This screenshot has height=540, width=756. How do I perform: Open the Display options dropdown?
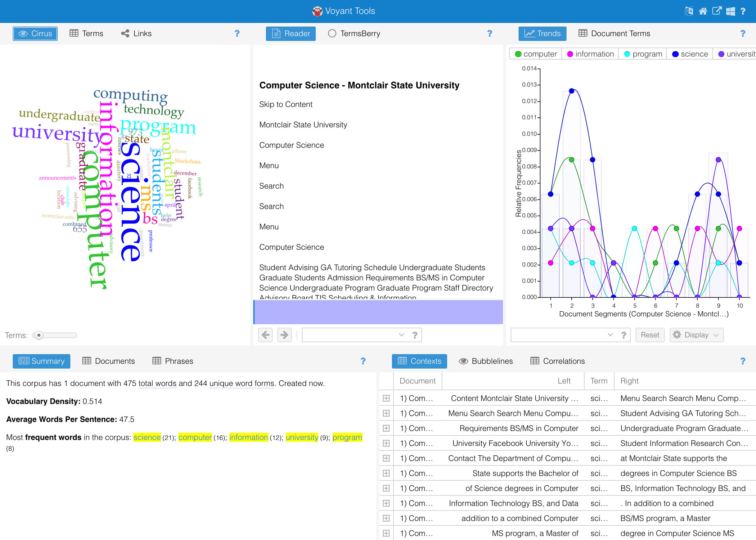pos(696,335)
